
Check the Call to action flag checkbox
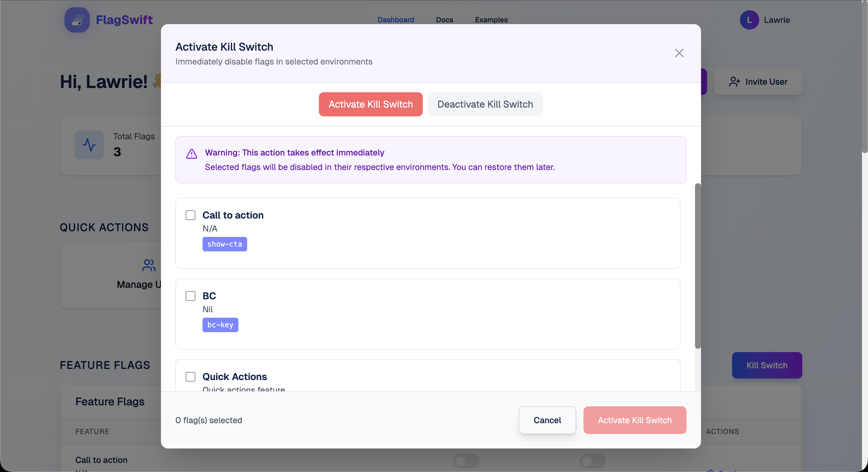pyautogui.click(x=190, y=215)
